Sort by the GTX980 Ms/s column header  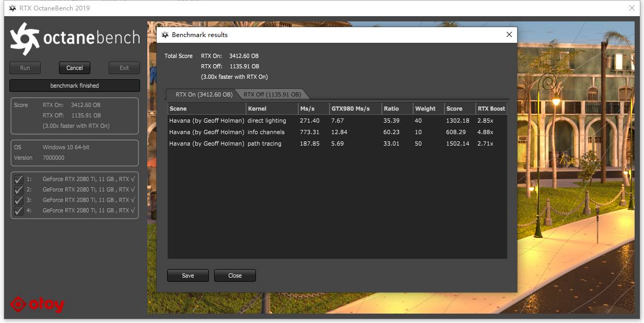point(356,109)
